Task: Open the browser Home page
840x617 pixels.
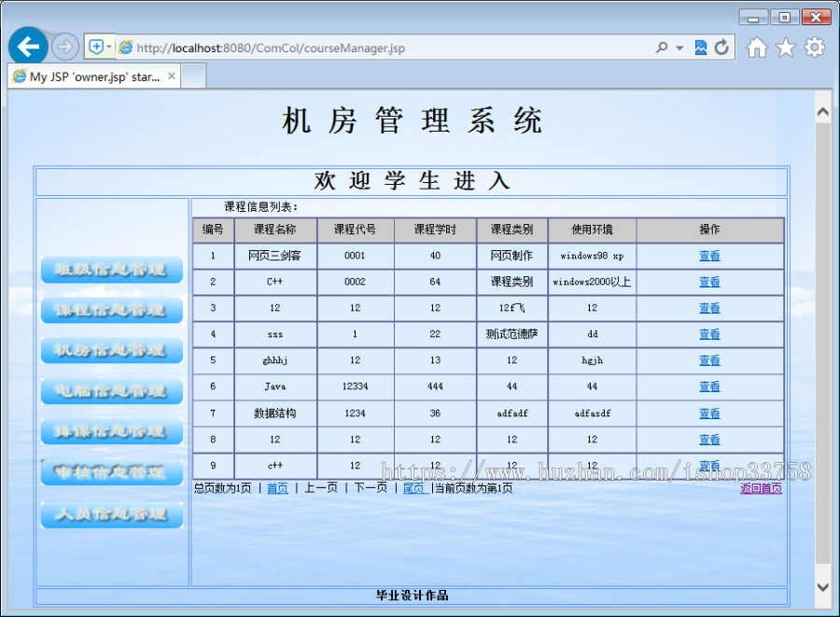Action: coord(756,46)
